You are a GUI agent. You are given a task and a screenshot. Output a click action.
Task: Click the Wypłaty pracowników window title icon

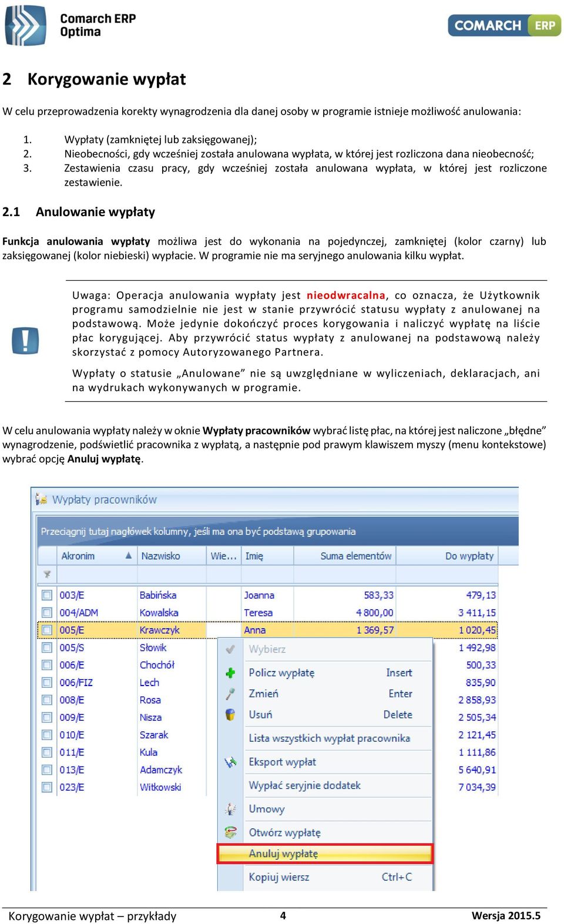pyautogui.click(x=41, y=499)
